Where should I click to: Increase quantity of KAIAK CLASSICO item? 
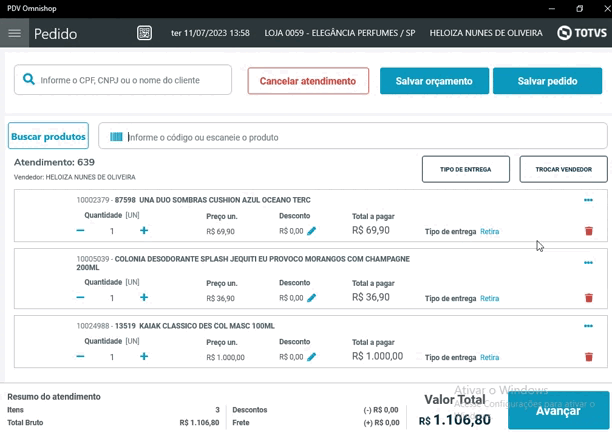coord(144,357)
